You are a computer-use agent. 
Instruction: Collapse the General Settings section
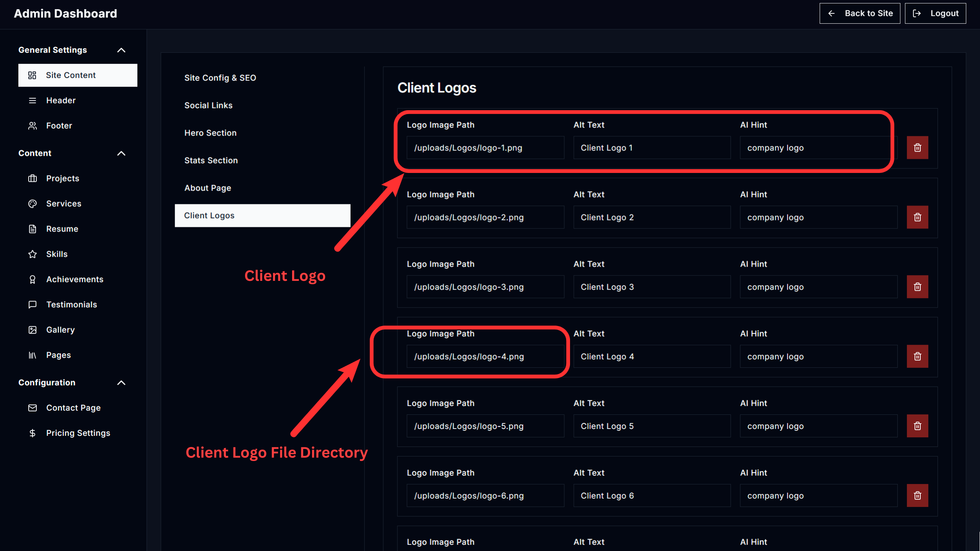[x=121, y=50]
